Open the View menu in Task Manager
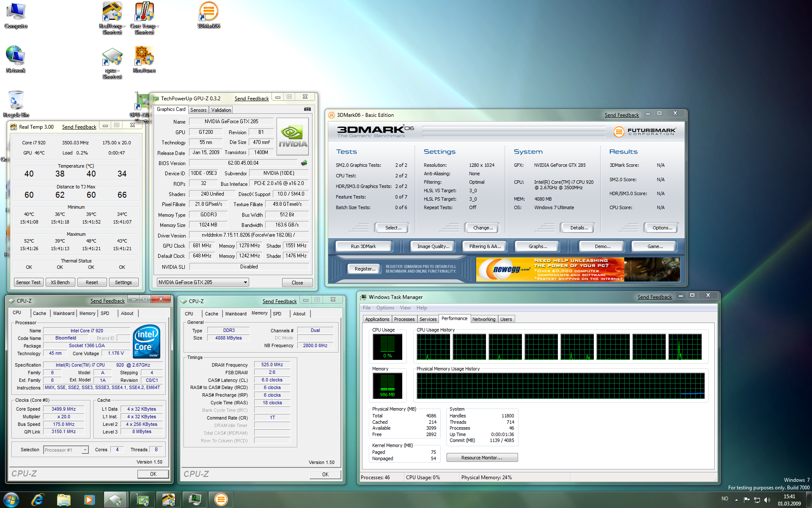The width and height of the screenshot is (812, 508). coord(405,308)
